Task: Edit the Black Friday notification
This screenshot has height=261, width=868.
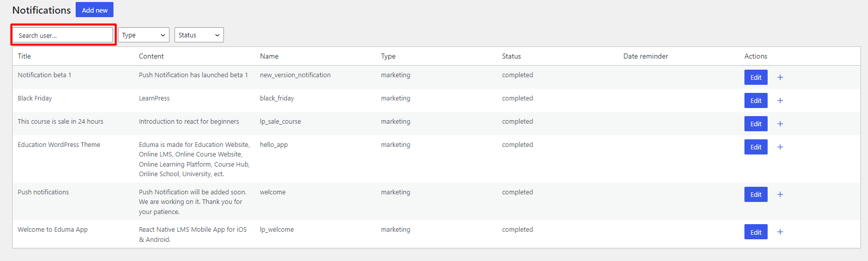Action: coord(756,100)
